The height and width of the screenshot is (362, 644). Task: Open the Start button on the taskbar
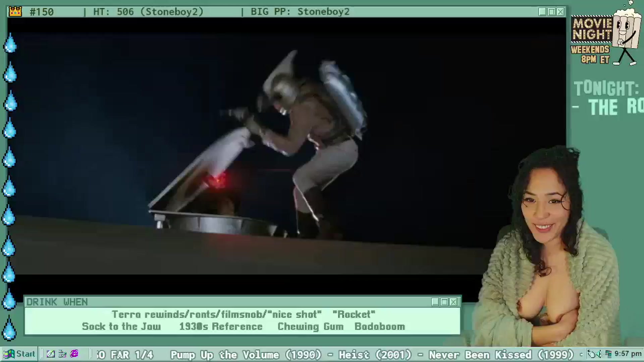point(19,354)
